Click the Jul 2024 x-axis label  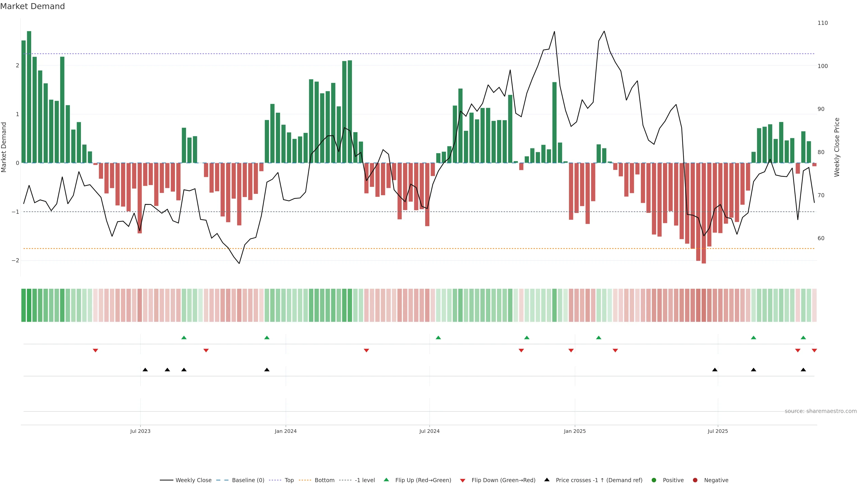tap(429, 431)
